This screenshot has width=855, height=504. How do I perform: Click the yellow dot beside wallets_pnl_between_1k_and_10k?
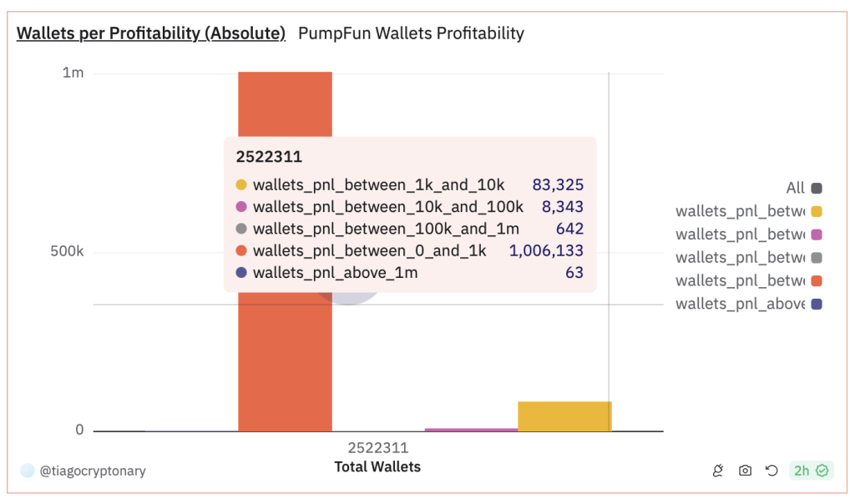[241, 184]
